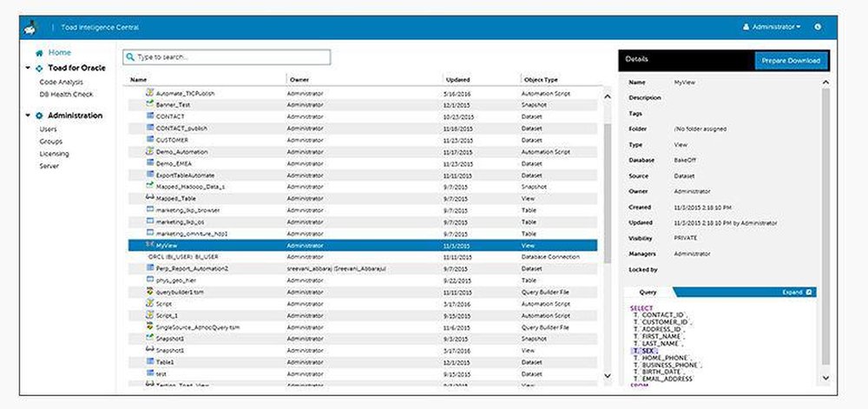The image size is (868, 409).
Task: Click ExportTableAutomate dataset icon
Action: click(x=149, y=175)
